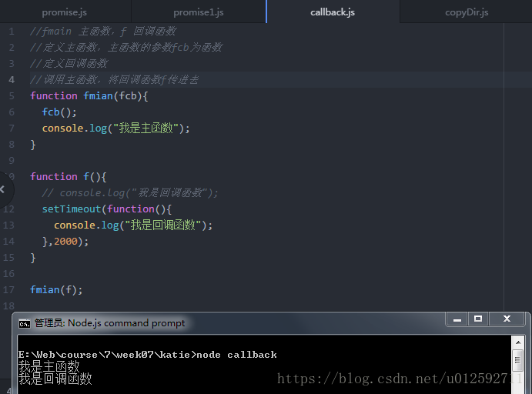Click the highlighted comment on line 4
This screenshot has height=394, width=532.
pyautogui.click(x=115, y=80)
